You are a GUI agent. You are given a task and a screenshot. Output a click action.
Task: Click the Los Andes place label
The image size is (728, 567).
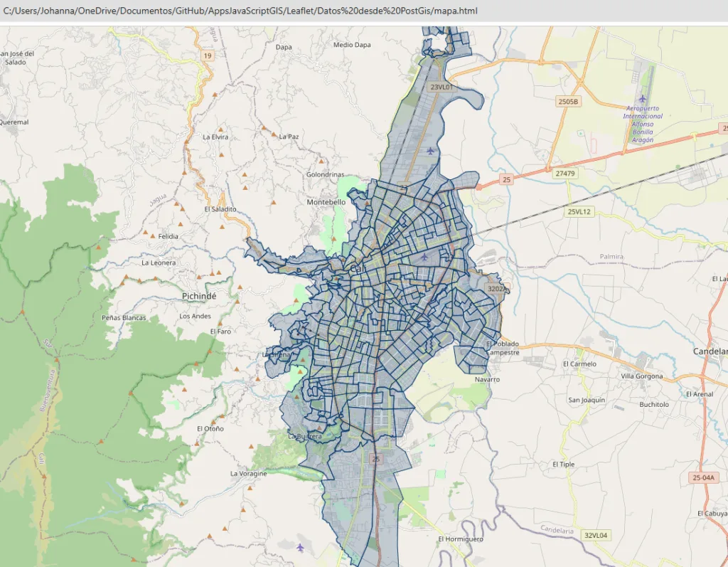195,316
